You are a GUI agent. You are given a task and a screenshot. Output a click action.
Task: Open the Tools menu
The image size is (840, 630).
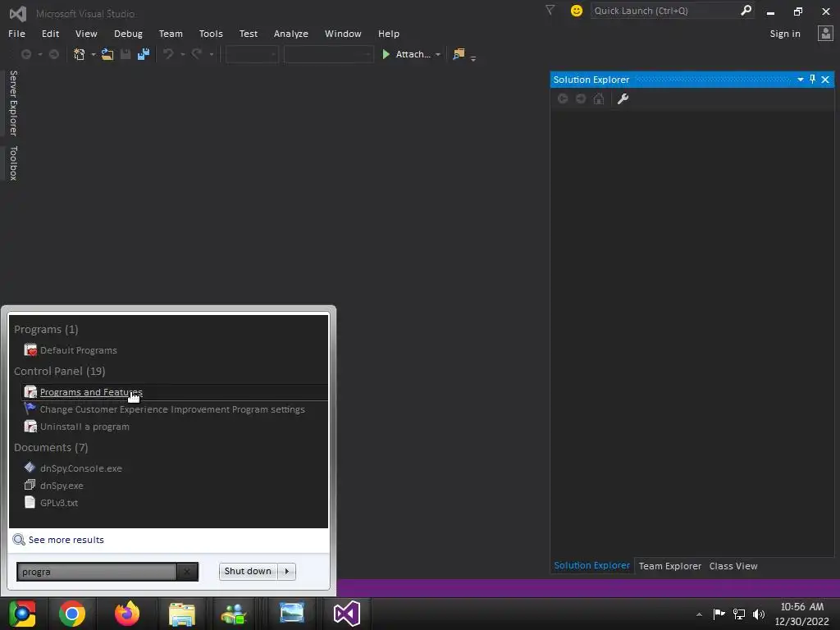click(x=211, y=34)
